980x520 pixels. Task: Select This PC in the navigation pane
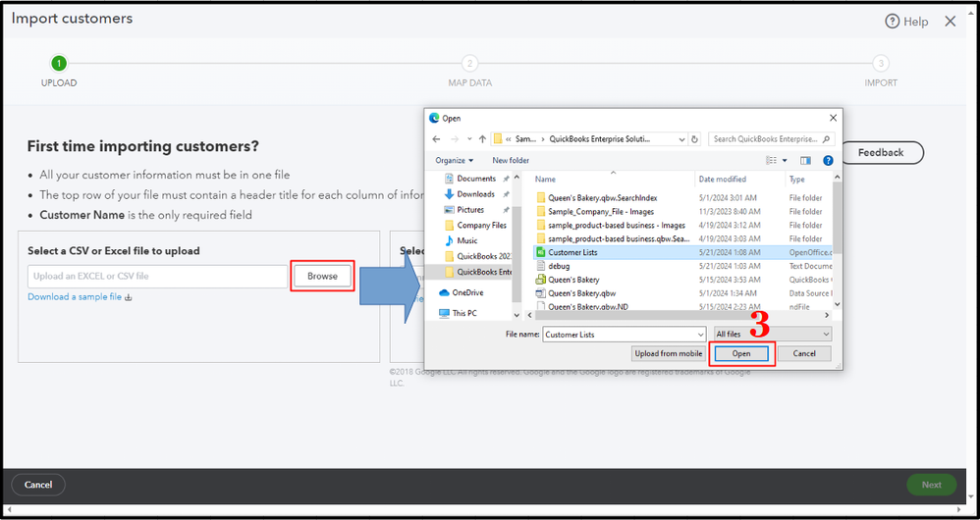(x=463, y=313)
